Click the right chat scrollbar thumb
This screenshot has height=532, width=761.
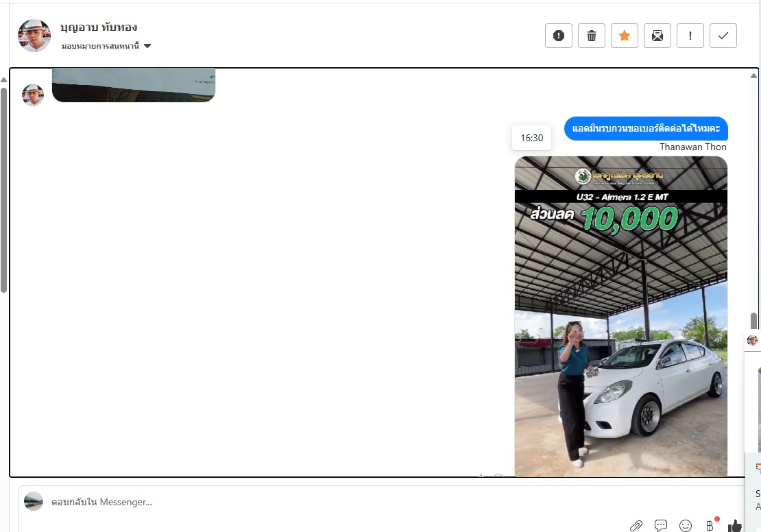click(x=753, y=322)
